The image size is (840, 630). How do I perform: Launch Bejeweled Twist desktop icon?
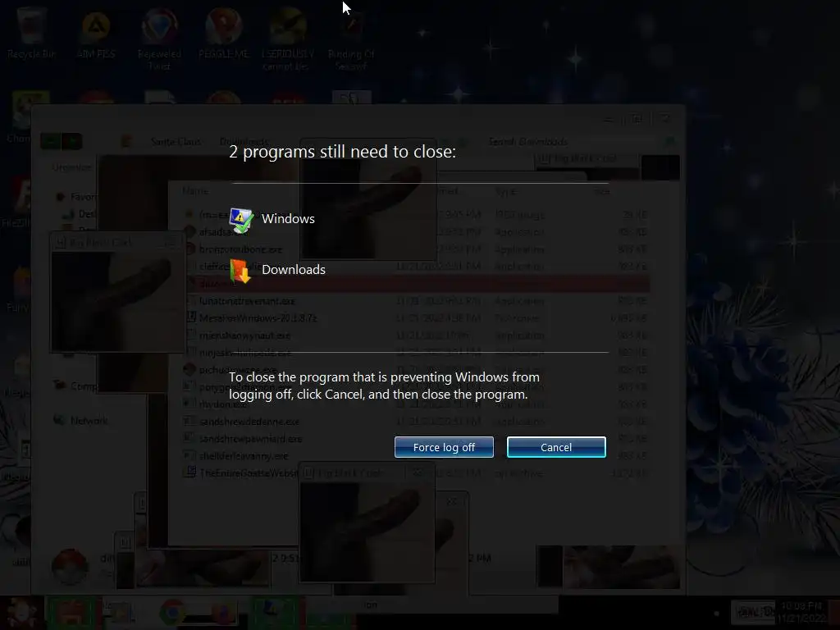[x=160, y=39]
